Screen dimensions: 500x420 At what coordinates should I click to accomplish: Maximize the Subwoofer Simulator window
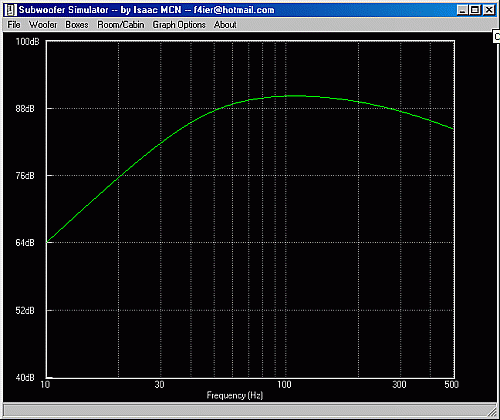coord(475,10)
